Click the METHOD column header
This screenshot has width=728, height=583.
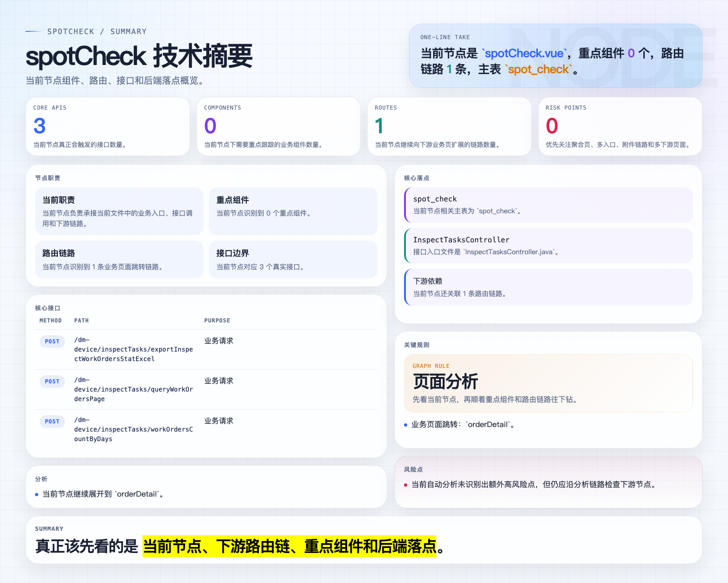(51, 321)
